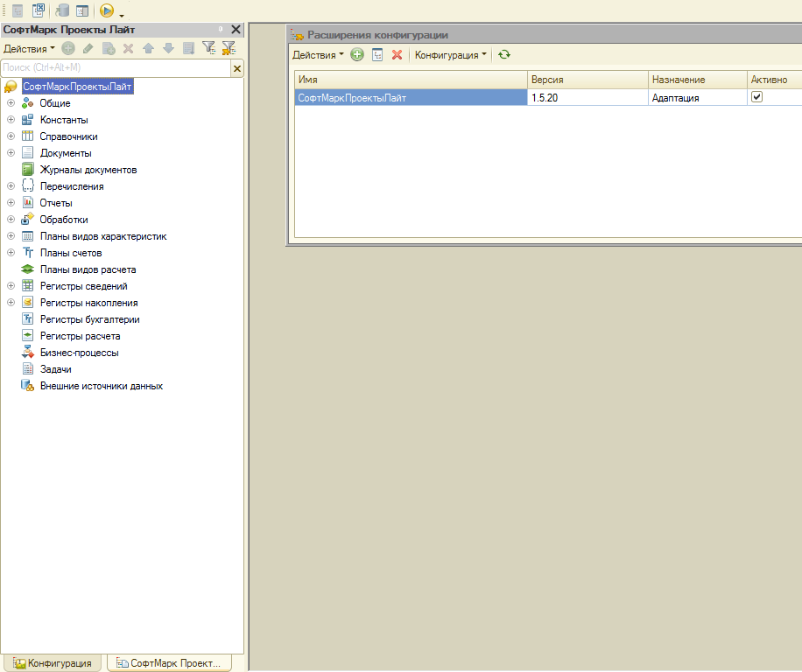The image size is (802, 672).
Task: Click the pin icon on the СофтМарк Проекты Лайт panel
Action: click(221, 30)
